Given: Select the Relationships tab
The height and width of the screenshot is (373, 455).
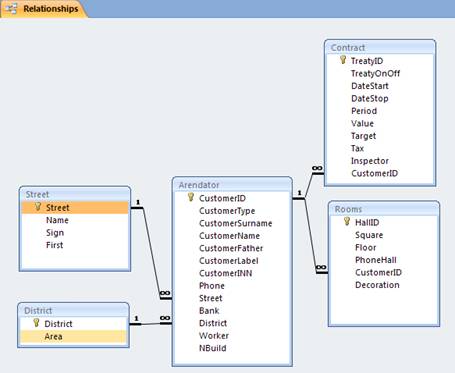Looking at the screenshot, I should pyautogui.click(x=43, y=9).
